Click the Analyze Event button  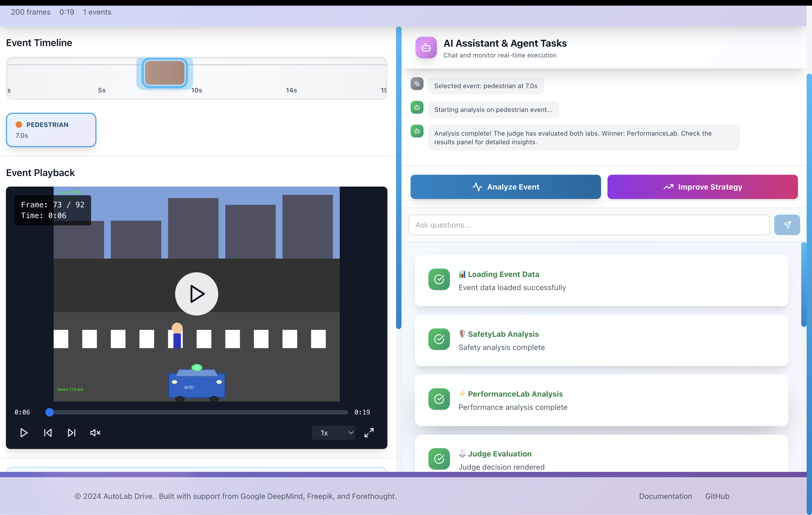[x=505, y=187]
